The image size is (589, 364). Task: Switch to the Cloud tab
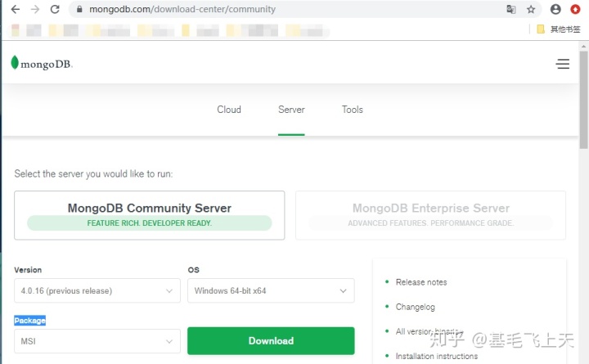coord(229,110)
